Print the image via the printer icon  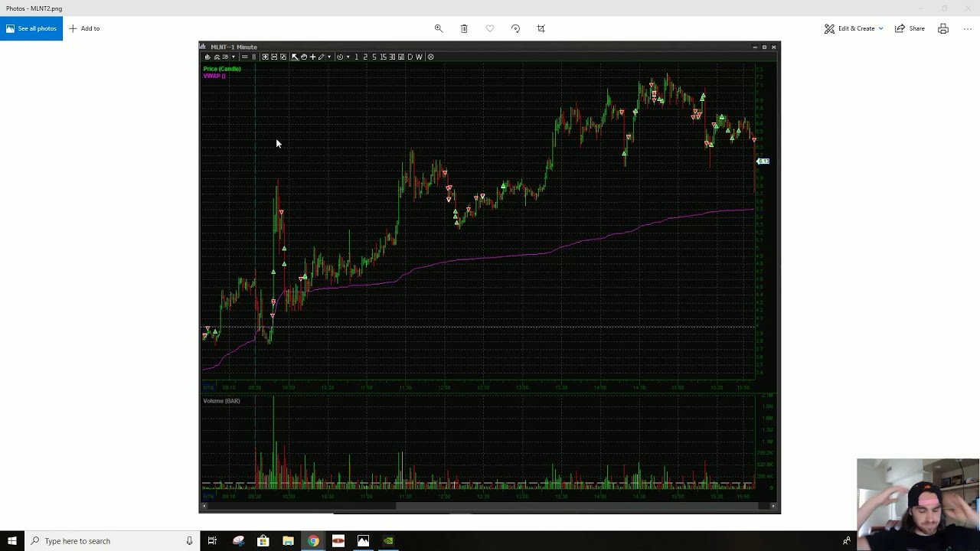click(x=943, y=28)
